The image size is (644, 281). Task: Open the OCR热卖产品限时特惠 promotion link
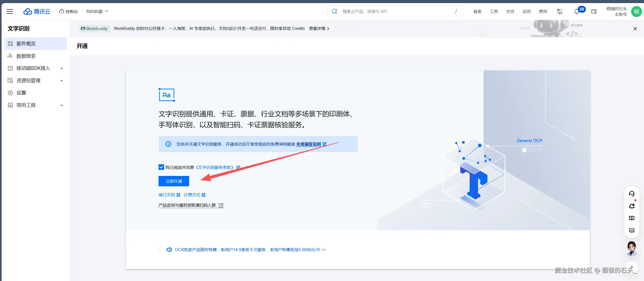250,250
